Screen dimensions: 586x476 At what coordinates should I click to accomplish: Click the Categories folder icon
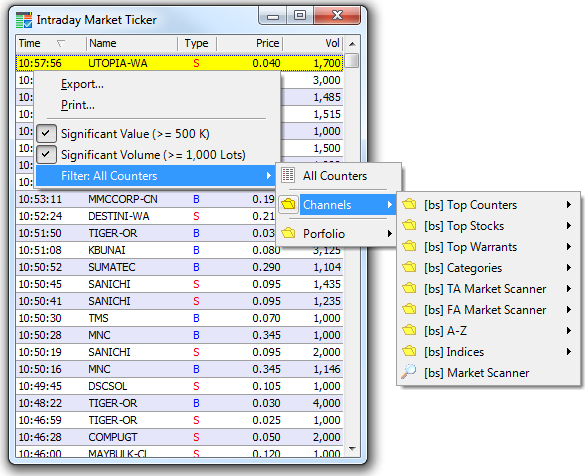click(x=409, y=267)
